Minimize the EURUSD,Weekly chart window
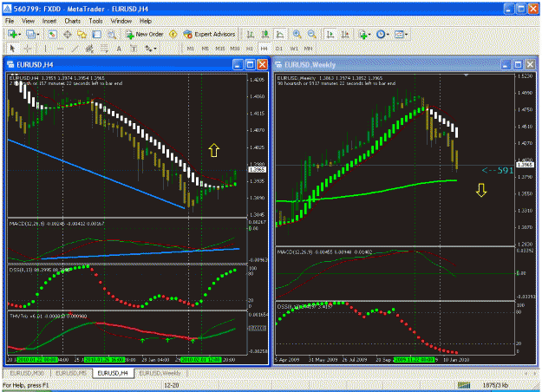Screen dimensions: 542x392 click(505, 65)
